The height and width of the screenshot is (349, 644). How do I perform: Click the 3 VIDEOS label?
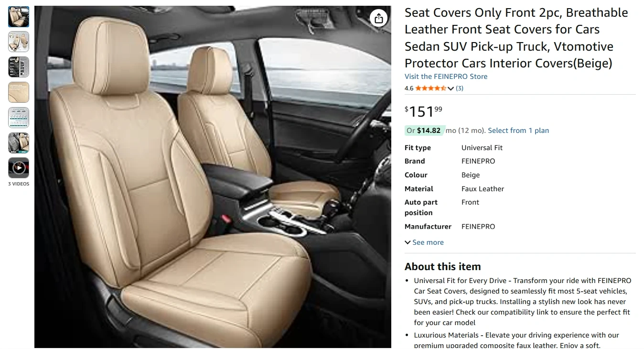[x=19, y=184]
